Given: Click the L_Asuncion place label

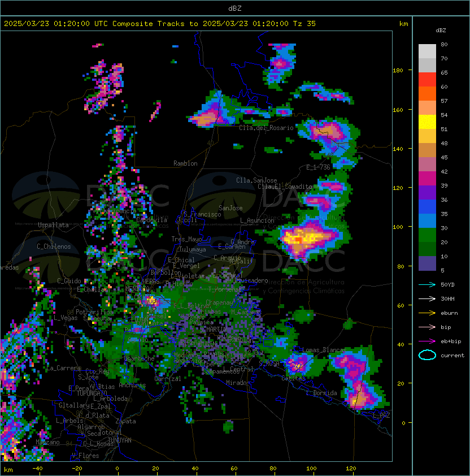Looking at the screenshot, I should point(257,220).
